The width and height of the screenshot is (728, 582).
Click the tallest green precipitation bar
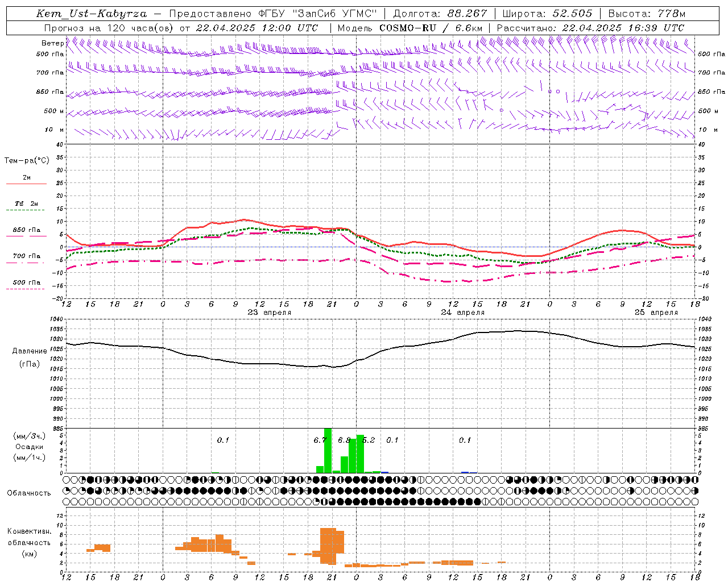(328, 450)
